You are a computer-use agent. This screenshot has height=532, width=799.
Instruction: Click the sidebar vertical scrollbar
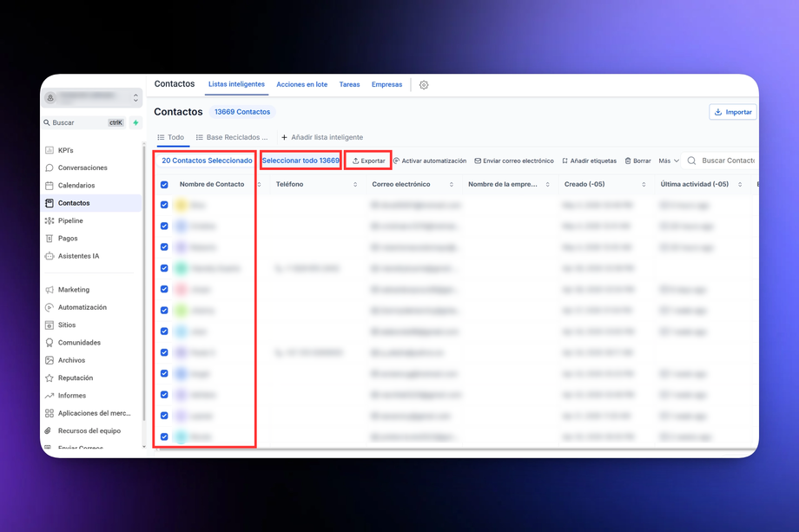[x=144, y=285]
